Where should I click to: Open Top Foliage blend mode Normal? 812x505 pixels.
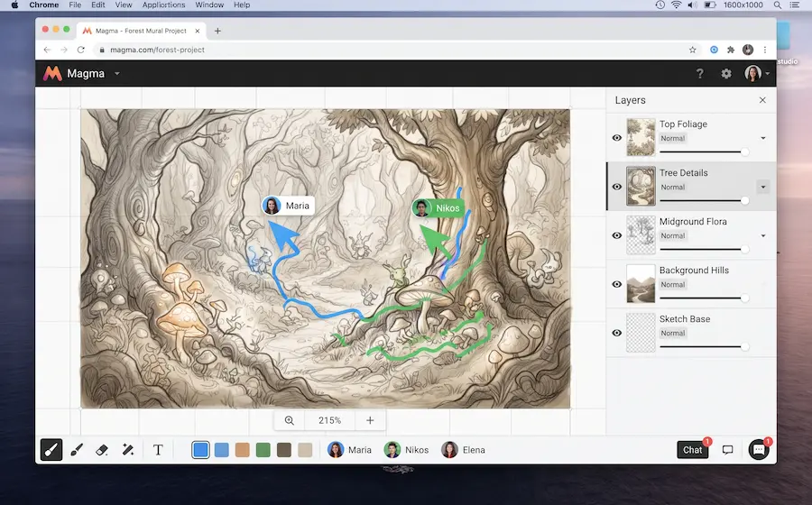tap(673, 138)
